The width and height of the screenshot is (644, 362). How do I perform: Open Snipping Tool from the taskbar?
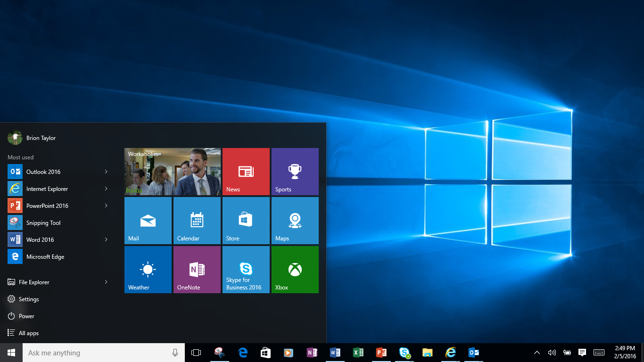pos(220,352)
